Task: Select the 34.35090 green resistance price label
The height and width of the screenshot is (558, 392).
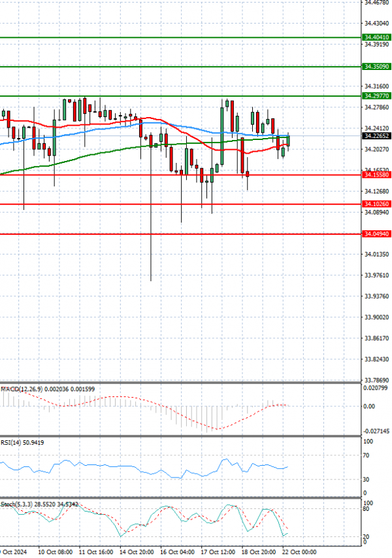Action: click(377, 67)
